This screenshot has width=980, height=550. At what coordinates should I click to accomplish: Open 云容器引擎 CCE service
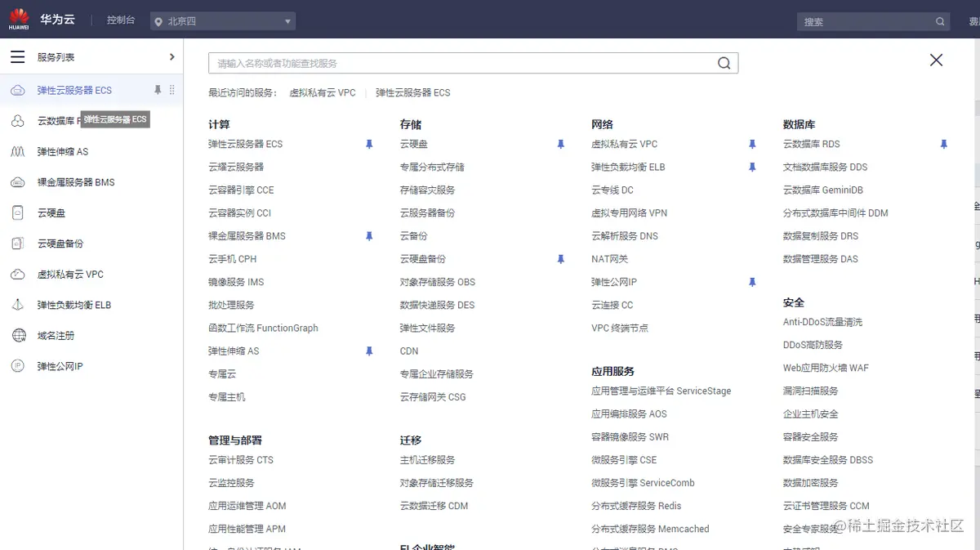click(241, 190)
